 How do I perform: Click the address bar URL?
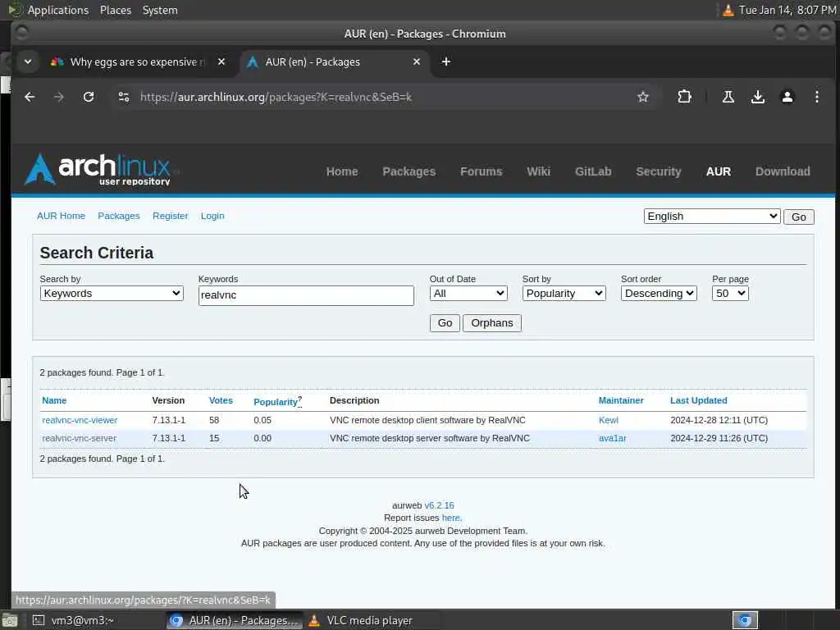(x=276, y=97)
